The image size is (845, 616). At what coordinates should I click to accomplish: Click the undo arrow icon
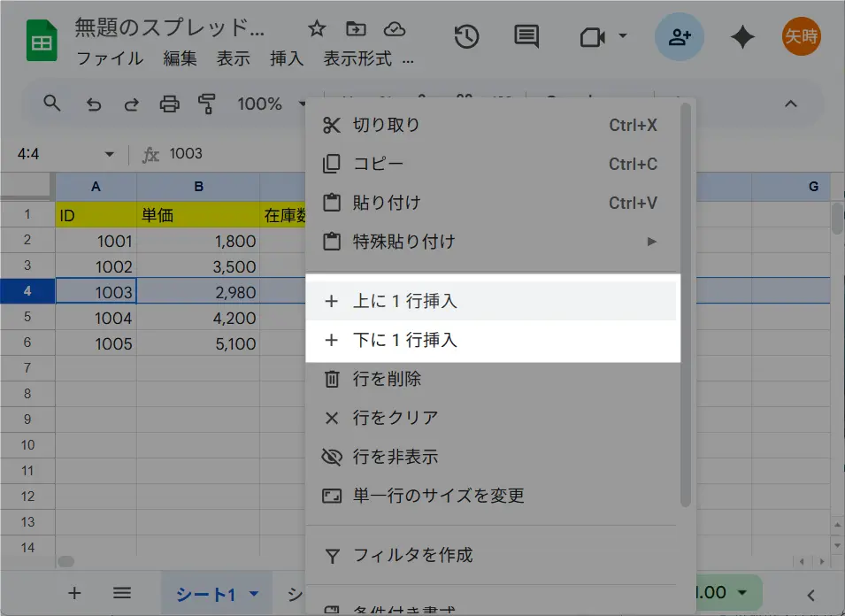coord(93,104)
